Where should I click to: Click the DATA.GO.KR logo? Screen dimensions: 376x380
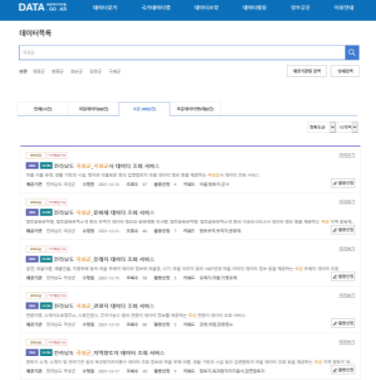[42, 7]
